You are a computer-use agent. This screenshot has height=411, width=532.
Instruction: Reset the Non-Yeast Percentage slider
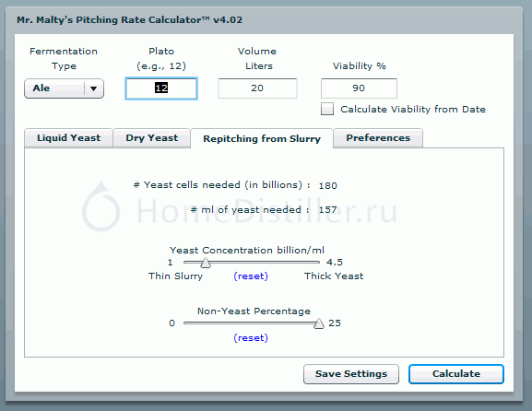(251, 338)
